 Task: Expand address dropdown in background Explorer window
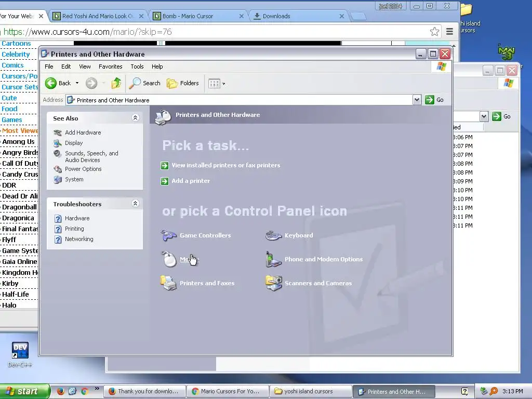pyautogui.click(x=484, y=116)
